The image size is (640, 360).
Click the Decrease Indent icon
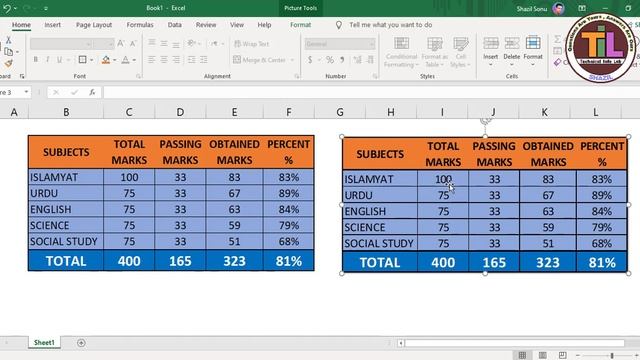(191, 60)
